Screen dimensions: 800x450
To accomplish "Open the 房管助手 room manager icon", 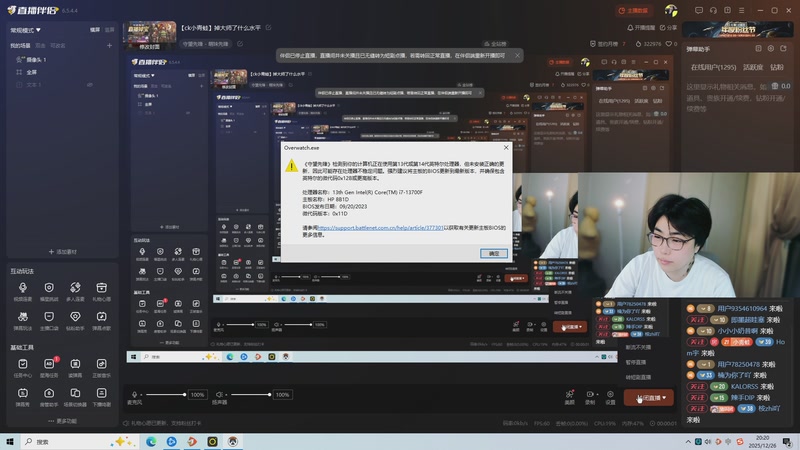I will (49, 396).
